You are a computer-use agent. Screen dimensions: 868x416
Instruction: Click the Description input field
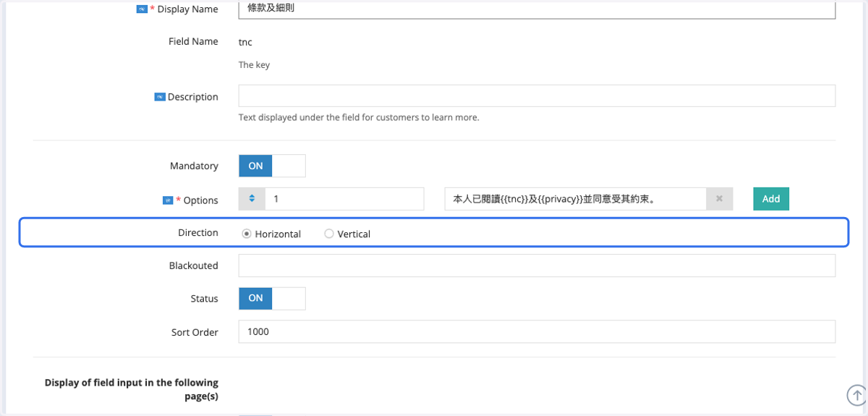tap(537, 96)
